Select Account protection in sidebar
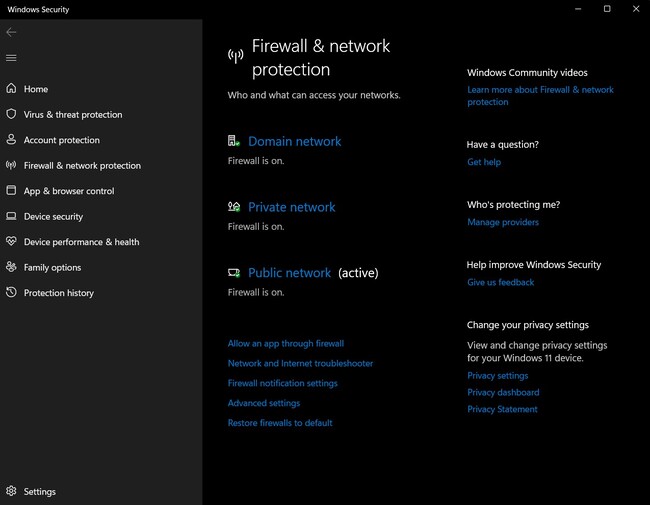The width and height of the screenshot is (650, 505). click(x=62, y=140)
